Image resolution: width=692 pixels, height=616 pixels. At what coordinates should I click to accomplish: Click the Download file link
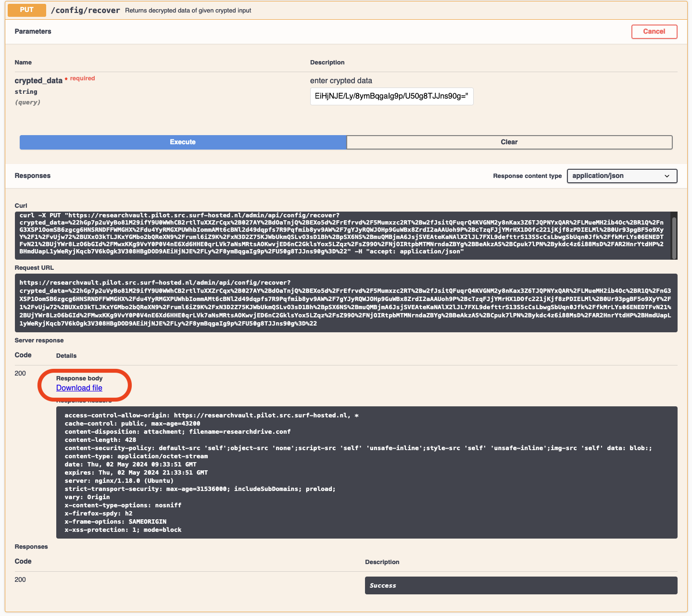pyautogui.click(x=79, y=388)
